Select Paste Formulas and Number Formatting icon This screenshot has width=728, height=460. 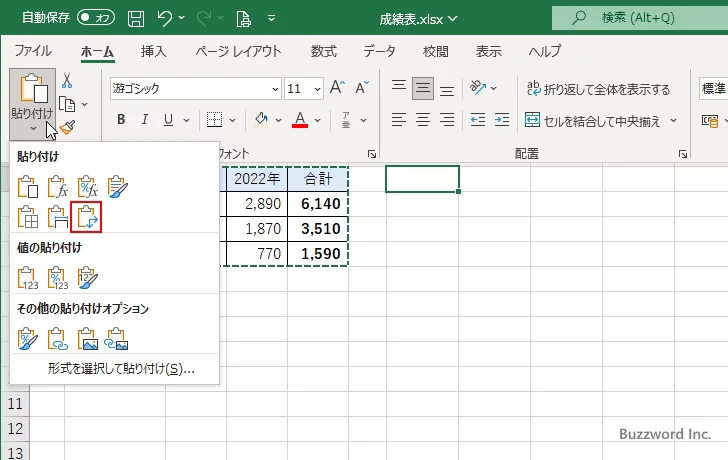point(87,187)
